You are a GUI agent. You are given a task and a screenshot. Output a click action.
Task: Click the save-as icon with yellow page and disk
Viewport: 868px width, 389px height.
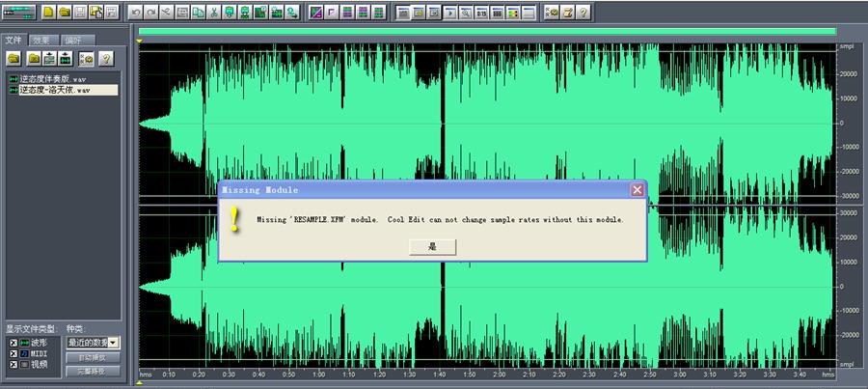click(95, 12)
